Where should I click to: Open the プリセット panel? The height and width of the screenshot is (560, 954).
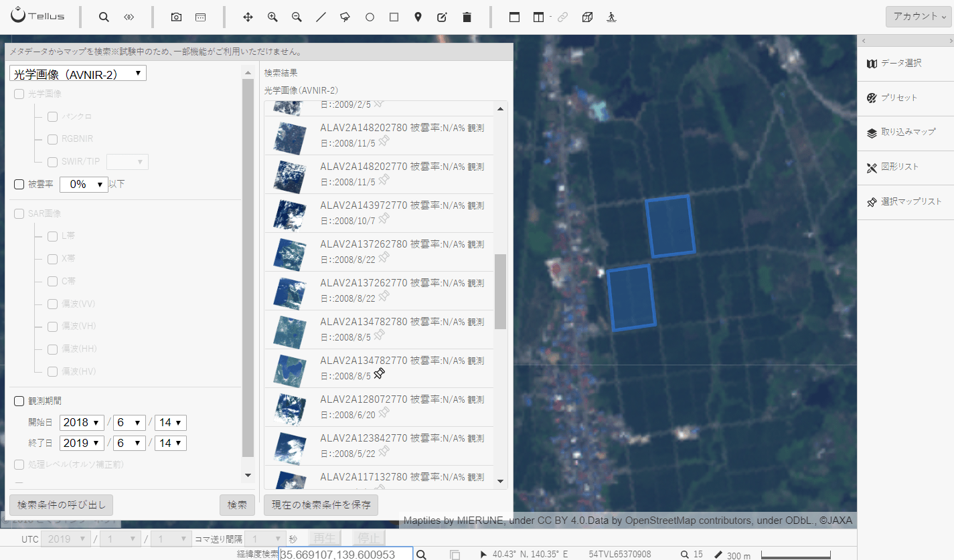coord(905,98)
